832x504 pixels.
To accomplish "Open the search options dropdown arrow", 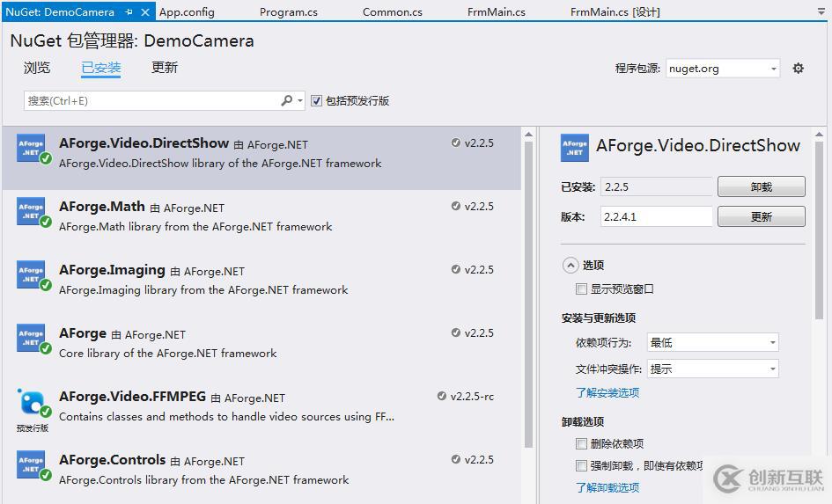I will [300, 100].
